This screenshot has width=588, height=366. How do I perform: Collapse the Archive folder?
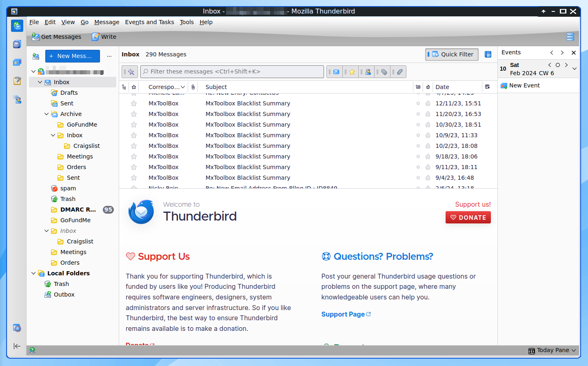(x=47, y=114)
